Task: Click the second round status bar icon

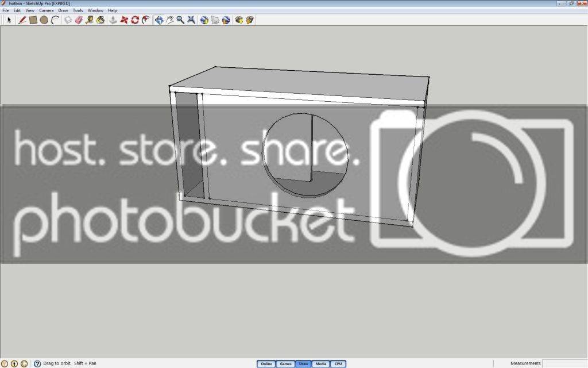Action: pyautogui.click(x=14, y=363)
